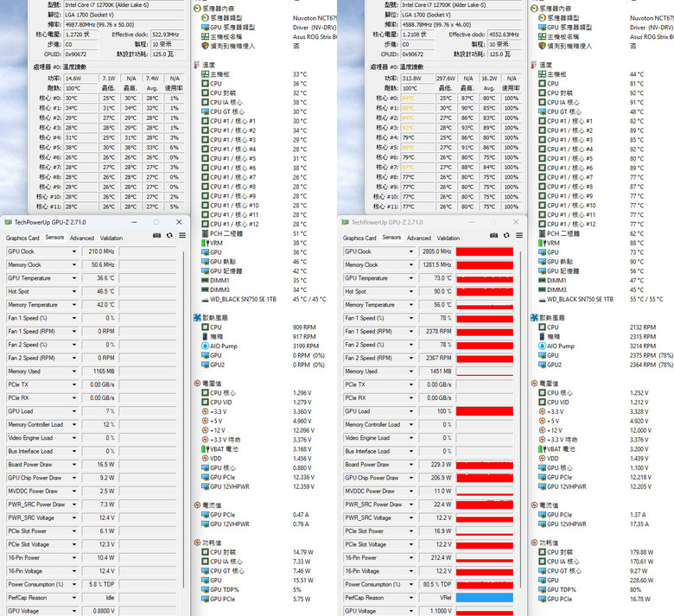Click the GPU 12VHPWR current reading 17.35 A
The width and height of the screenshot is (674, 616).
pos(639,524)
